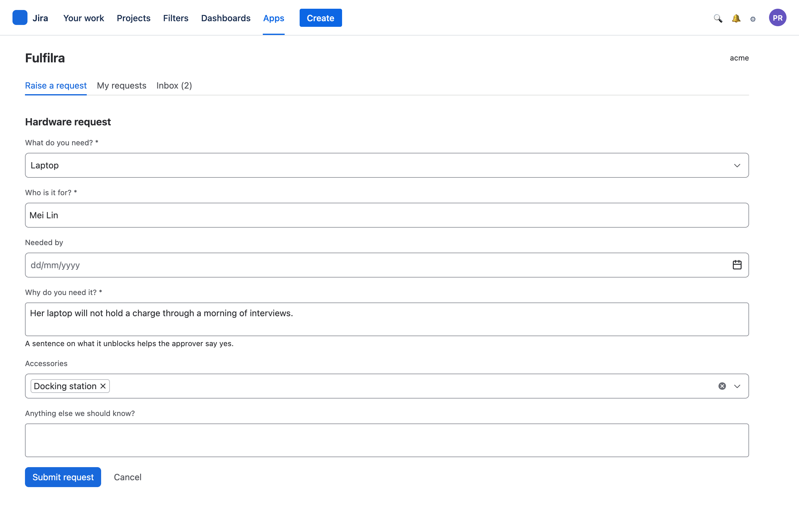Expand the Accessories dropdown chevron
This screenshot has width=799, height=532.
click(x=737, y=386)
